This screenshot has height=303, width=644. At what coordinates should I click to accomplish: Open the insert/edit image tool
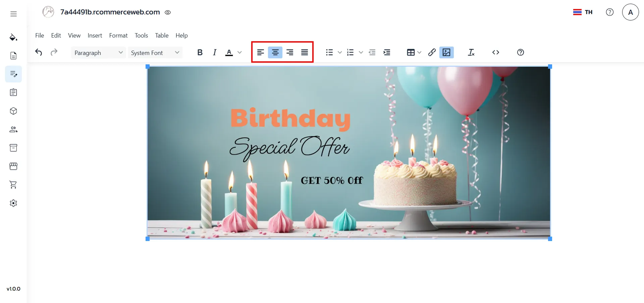pos(446,52)
